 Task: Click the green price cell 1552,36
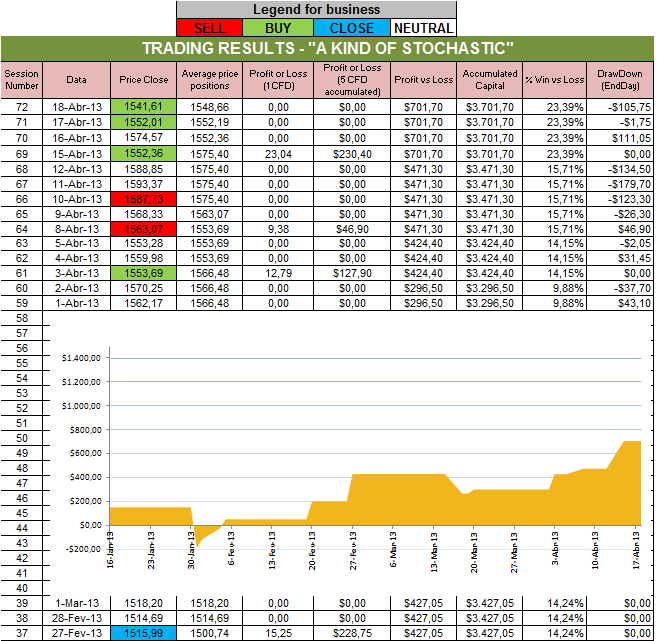point(144,154)
